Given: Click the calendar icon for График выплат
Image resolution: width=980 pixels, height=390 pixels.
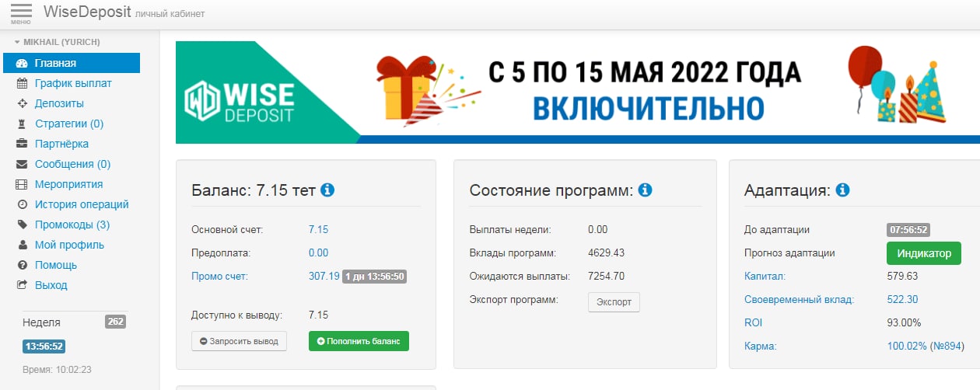Looking at the screenshot, I should tap(22, 83).
